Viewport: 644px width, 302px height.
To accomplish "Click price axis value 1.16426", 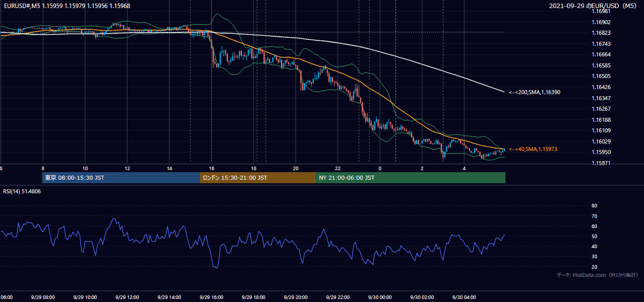I will coord(602,87).
